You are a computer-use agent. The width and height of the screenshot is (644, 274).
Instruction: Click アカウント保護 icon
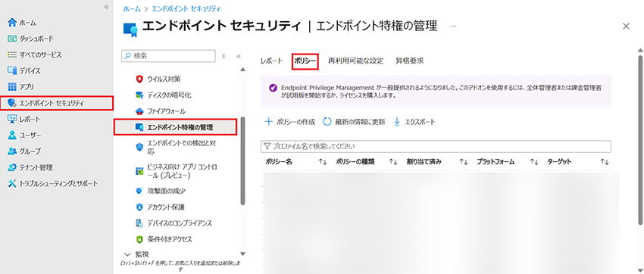coord(139,207)
